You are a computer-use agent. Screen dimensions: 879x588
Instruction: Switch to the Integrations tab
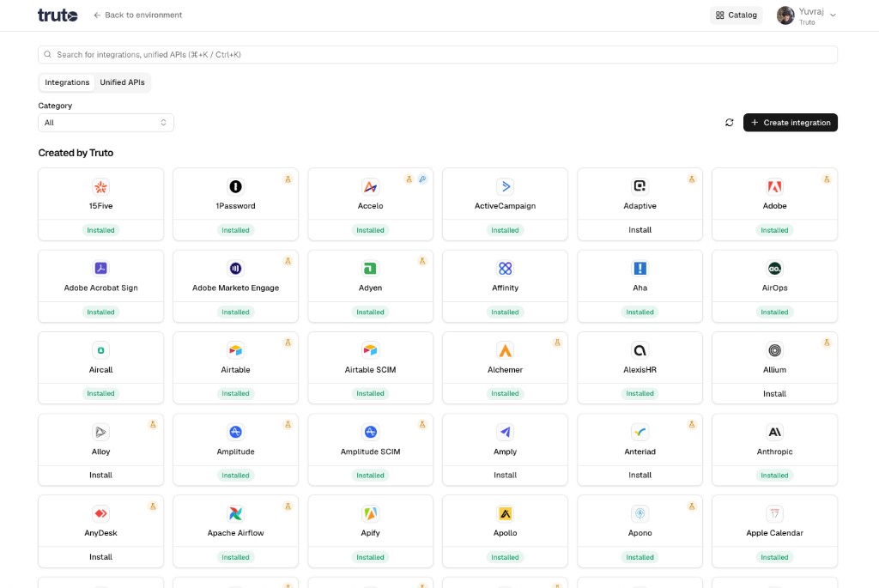67,82
